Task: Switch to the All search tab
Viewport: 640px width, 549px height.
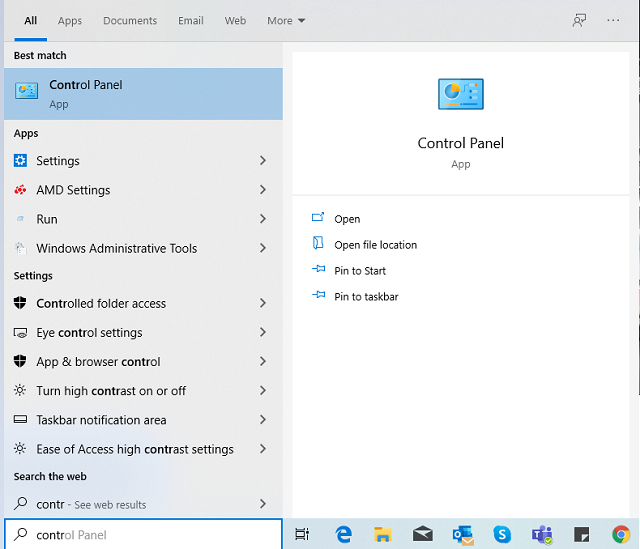Action: tap(31, 20)
